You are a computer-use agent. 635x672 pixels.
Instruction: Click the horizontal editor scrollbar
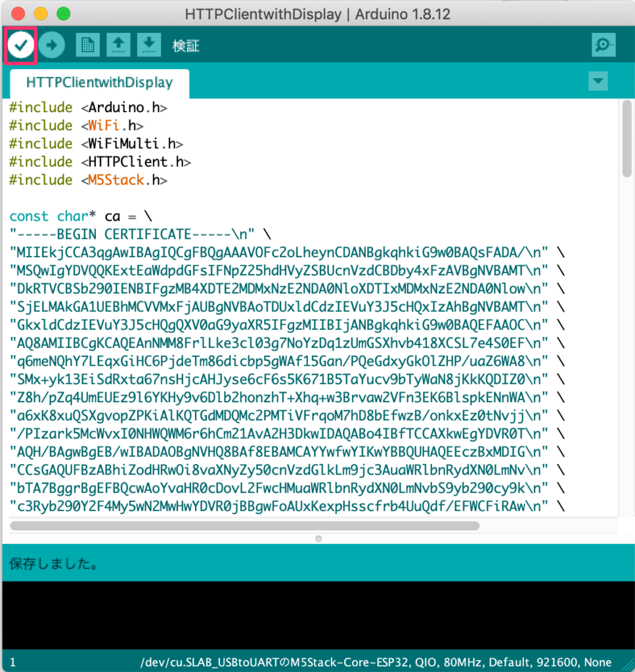(x=244, y=526)
